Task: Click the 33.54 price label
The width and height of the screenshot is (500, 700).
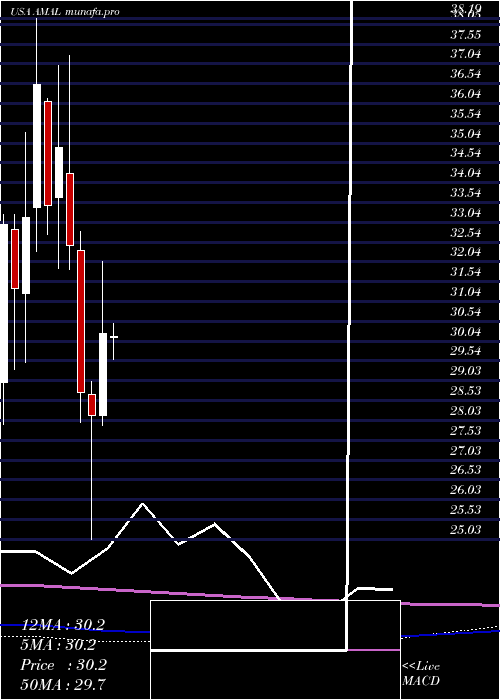Action: pyautogui.click(x=465, y=193)
